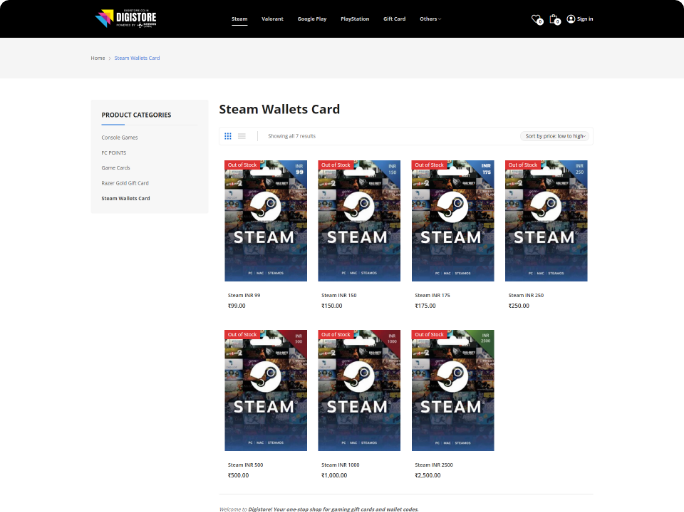Click the user account icon

click(571, 19)
